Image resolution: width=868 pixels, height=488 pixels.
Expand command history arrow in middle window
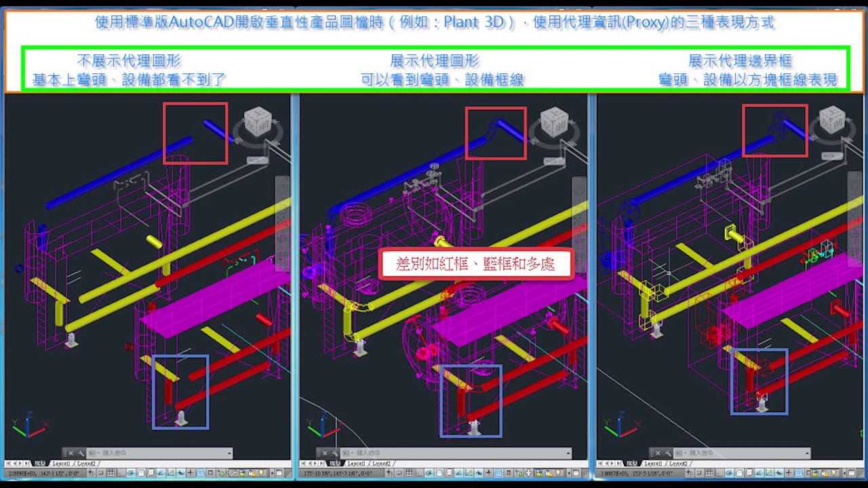click(568, 453)
